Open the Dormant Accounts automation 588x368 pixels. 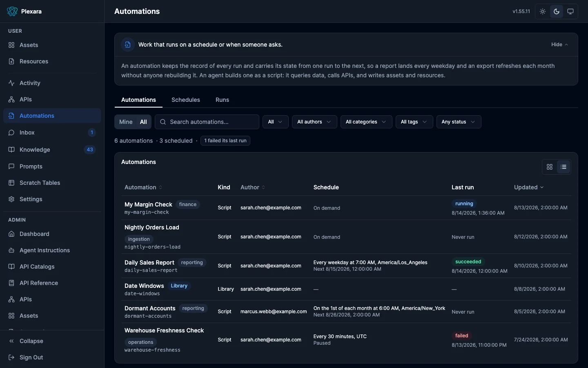click(150, 308)
